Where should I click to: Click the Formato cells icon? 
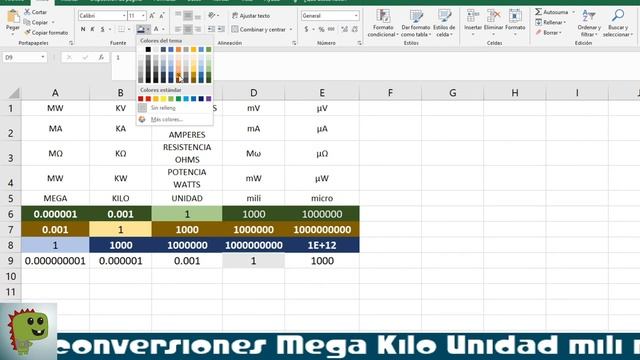(515, 16)
